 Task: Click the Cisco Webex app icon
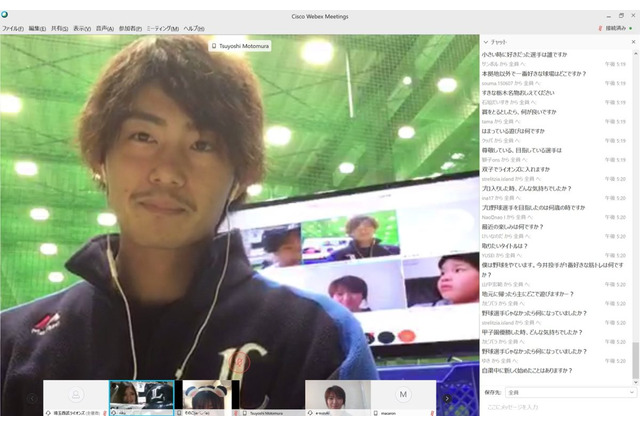click(x=5, y=14)
